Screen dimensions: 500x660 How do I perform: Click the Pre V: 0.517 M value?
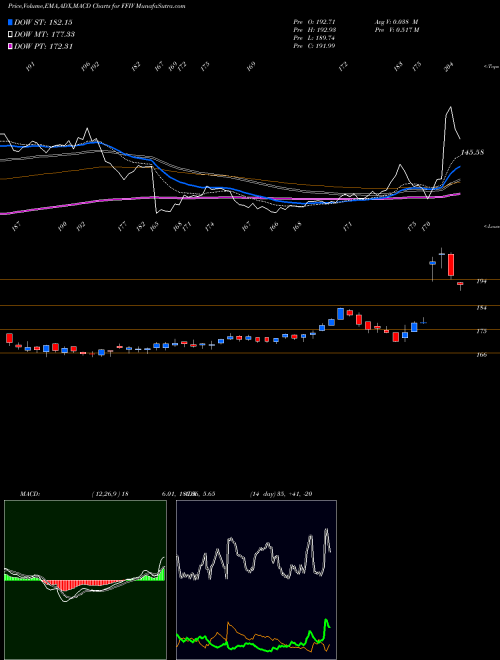click(396, 29)
